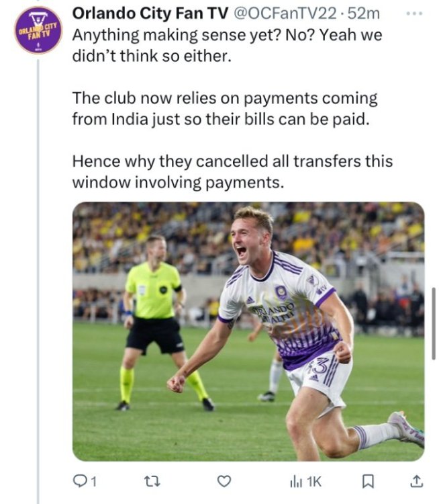The width and height of the screenshot is (439, 504).
Task: Click the reply speech bubble icon
Action: [79, 481]
